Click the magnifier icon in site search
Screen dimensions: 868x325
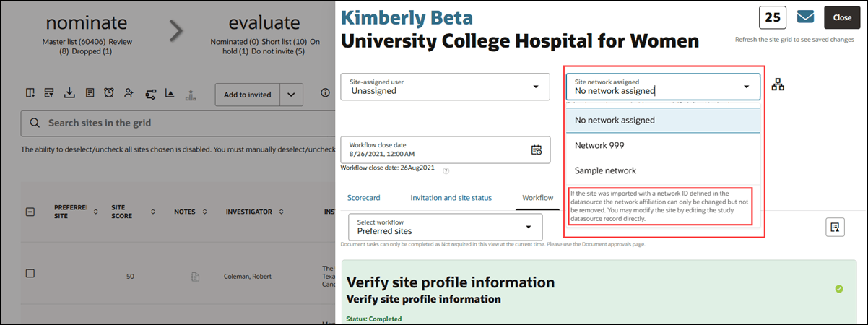pyautogui.click(x=34, y=123)
